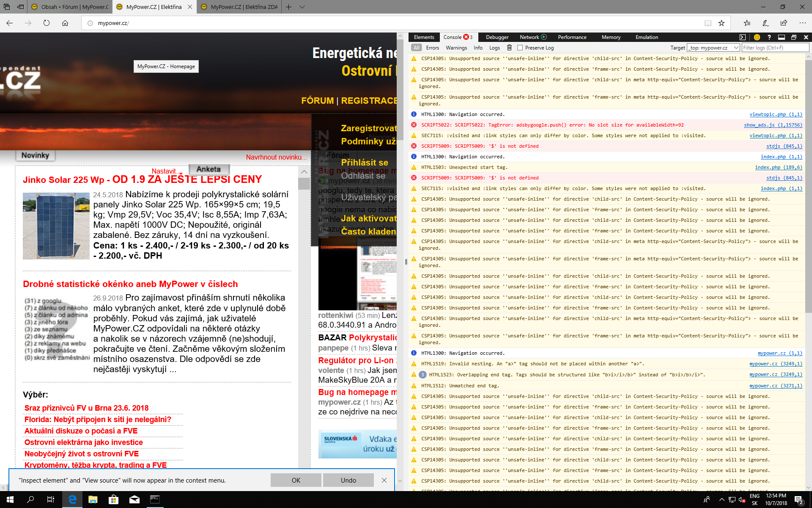Click OK in the notification bar
812x508 pixels.
coord(296,480)
